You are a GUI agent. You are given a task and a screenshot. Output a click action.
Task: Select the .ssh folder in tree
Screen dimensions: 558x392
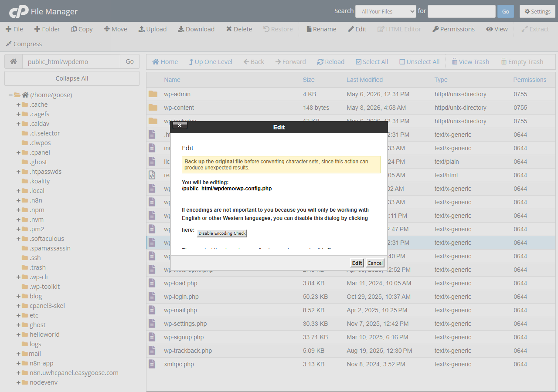tap(35, 258)
